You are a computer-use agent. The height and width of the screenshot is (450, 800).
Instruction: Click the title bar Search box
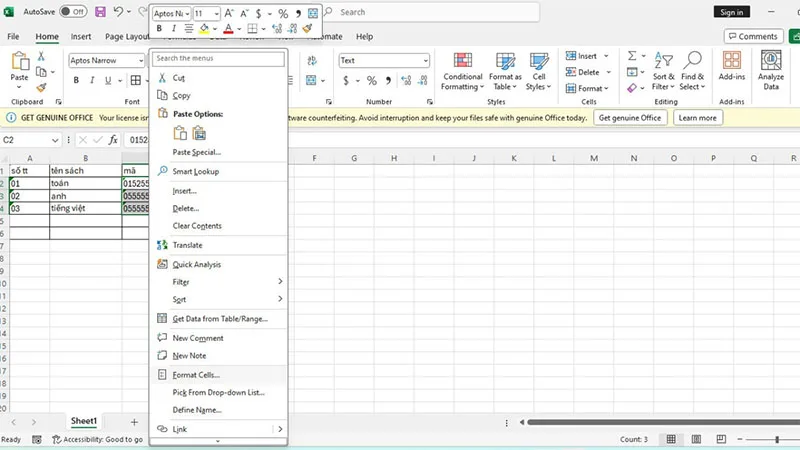pyautogui.click(x=431, y=12)
